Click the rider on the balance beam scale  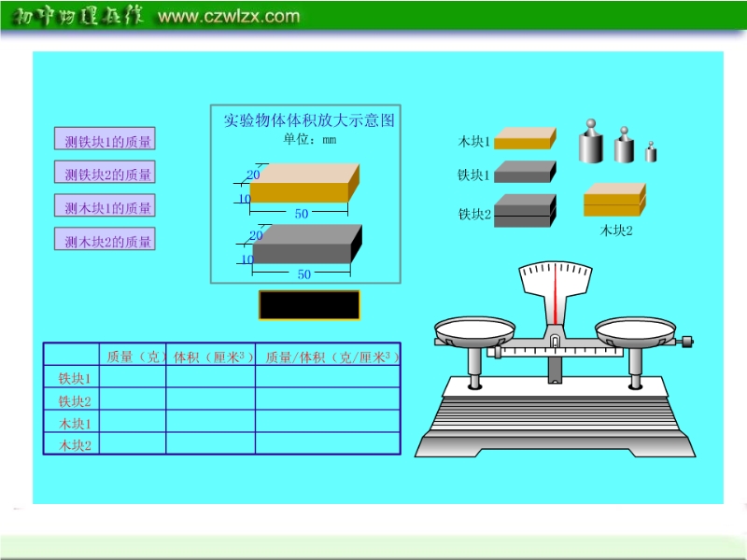pyautogui.click(x=498, y=353)
